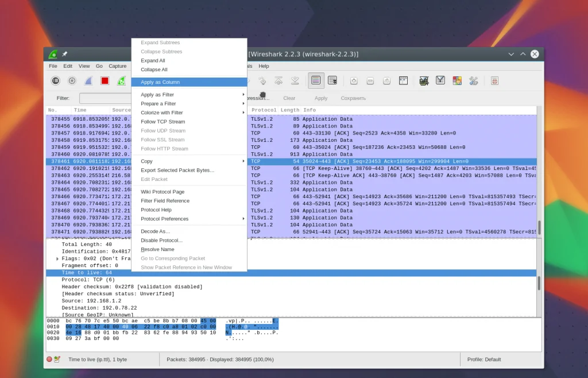Click the Сохранить filter button
The width and height of the screenshot is (588, 378).
(x=353, y=98)
